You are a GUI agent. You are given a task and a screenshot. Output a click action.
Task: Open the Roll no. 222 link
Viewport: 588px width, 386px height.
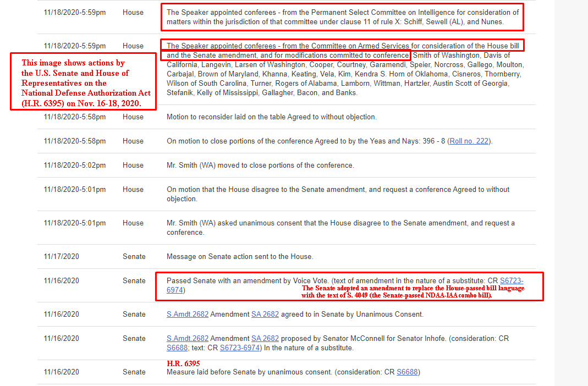tap(469, 141)
